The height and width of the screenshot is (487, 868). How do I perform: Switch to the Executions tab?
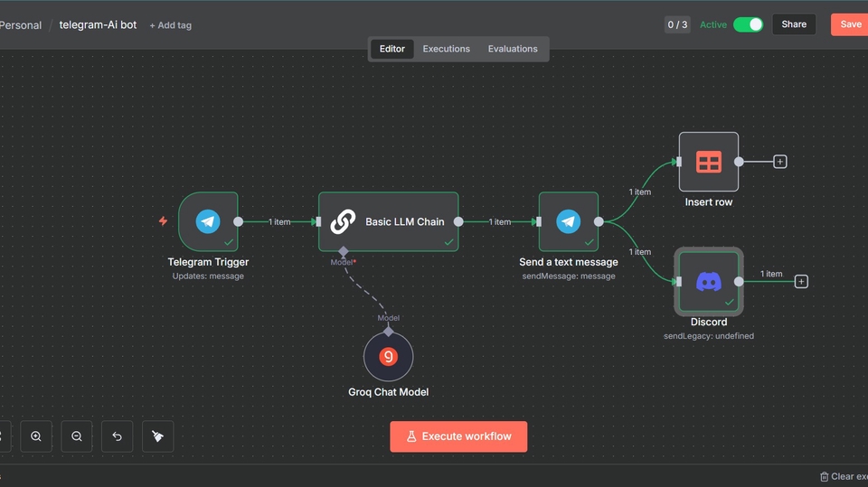click(x=446, y=49)
